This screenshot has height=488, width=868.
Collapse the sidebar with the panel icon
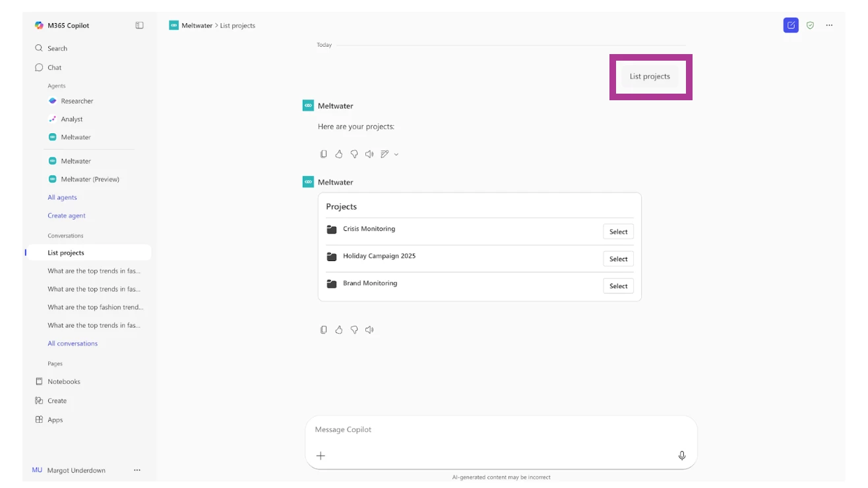[139, 26]
